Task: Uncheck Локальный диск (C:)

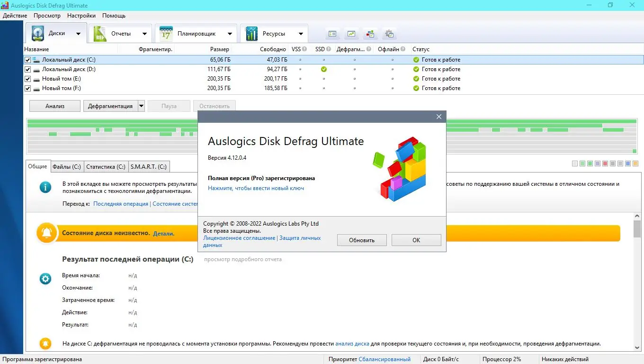Action: (27, 59)
